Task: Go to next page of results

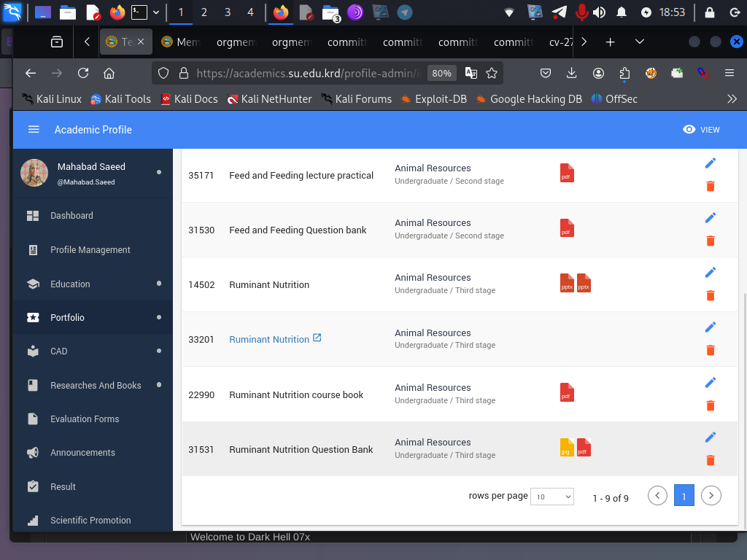Action: pyautogui.click(x=711, y=496)
